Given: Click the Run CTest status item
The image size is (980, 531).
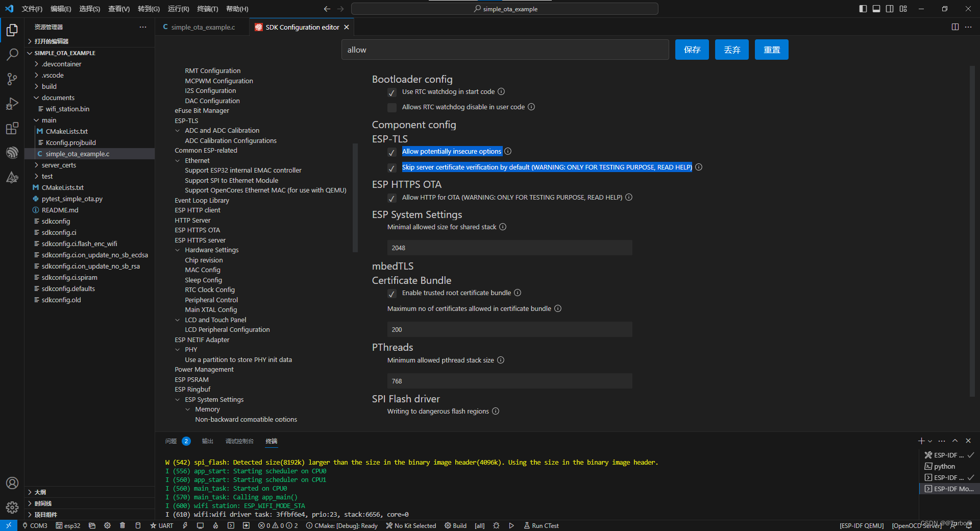Looking at the screenshot, I should click(541, 525).
